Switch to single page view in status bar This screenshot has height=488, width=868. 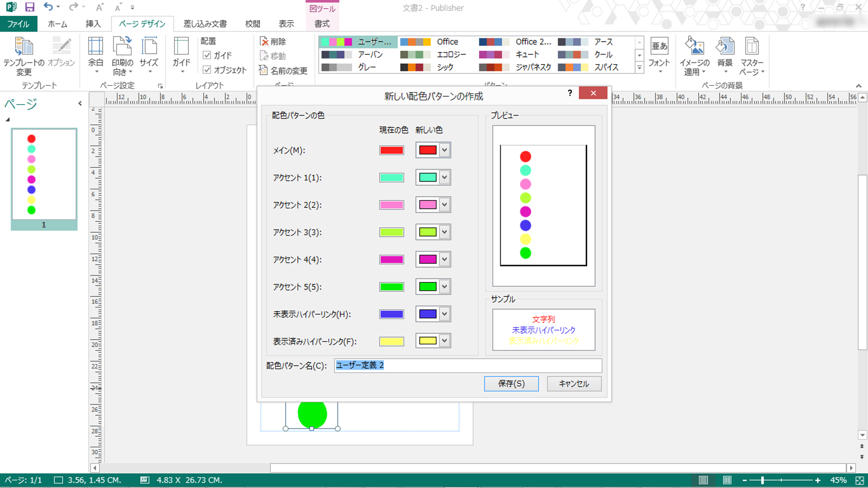click(x=703, y=480)
